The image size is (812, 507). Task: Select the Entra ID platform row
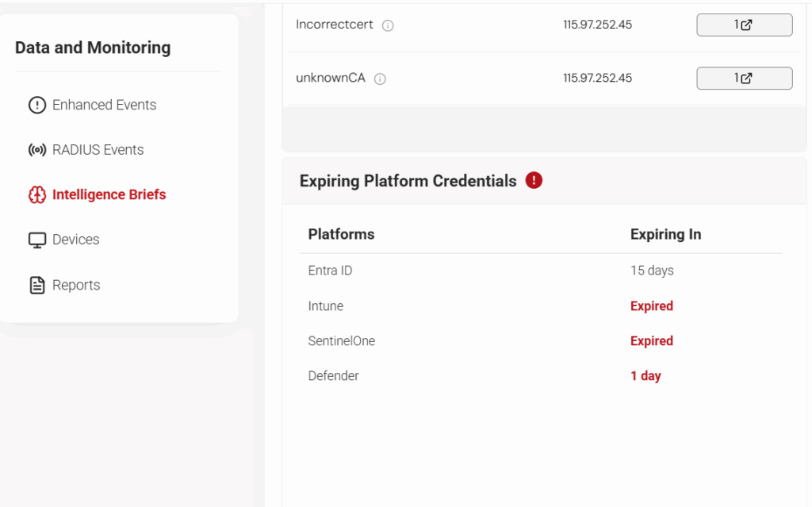coord(330,271)
